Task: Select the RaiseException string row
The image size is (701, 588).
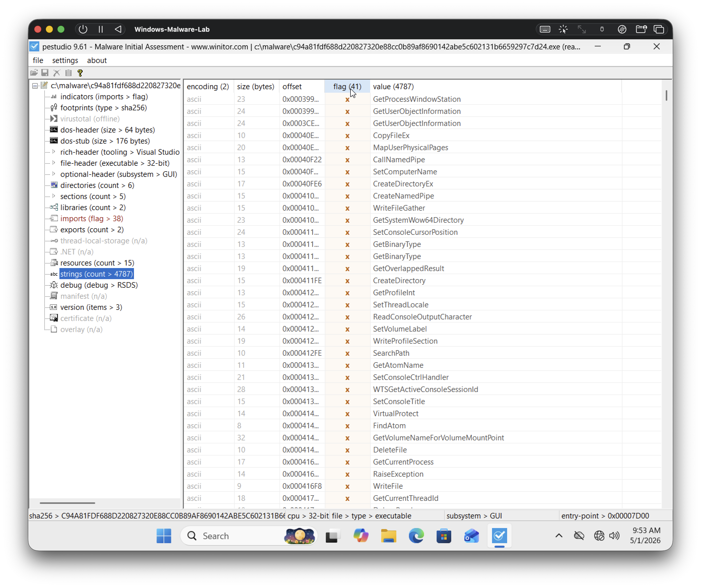Action: [x=422, y=474]
